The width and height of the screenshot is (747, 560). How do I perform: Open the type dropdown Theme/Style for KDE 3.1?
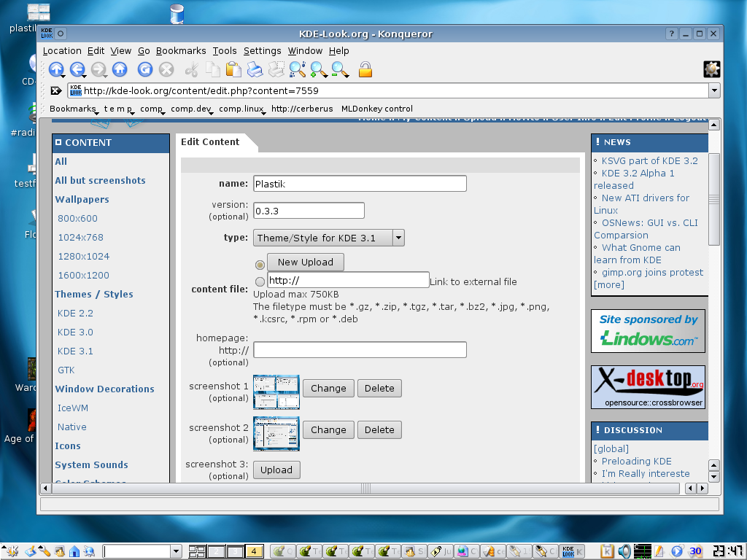coord(329,238)
